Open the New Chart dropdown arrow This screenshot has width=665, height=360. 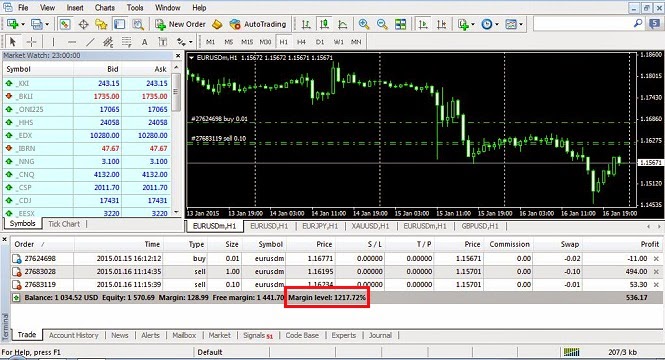[23, 25]
